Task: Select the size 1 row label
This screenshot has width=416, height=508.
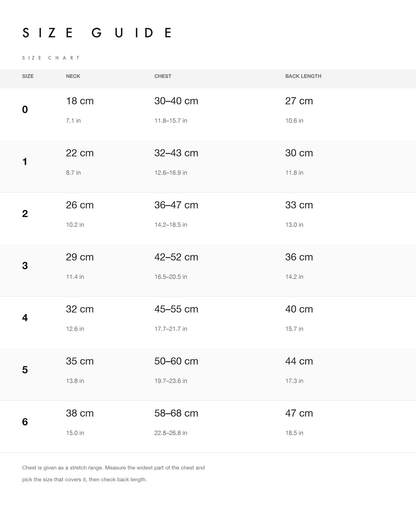Action: (x=25, y=162)
